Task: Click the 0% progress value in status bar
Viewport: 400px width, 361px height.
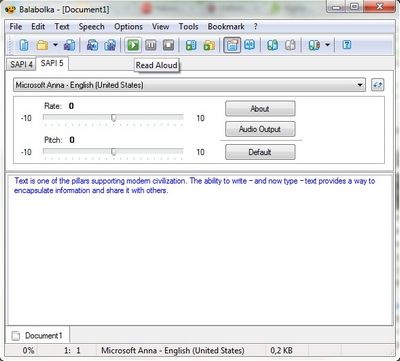Action: click(28, 351)
